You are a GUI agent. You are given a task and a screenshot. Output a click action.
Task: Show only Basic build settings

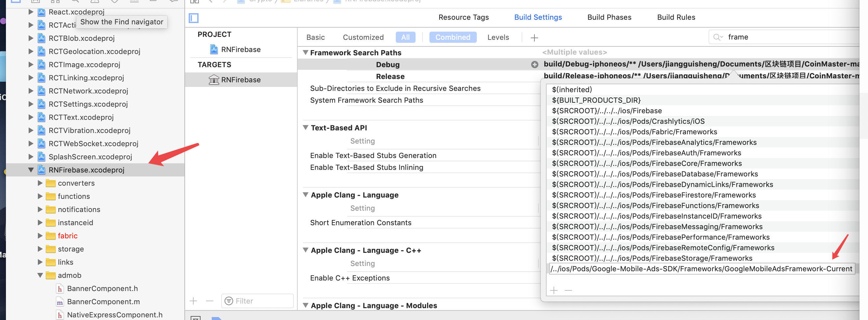pos(315,38)
